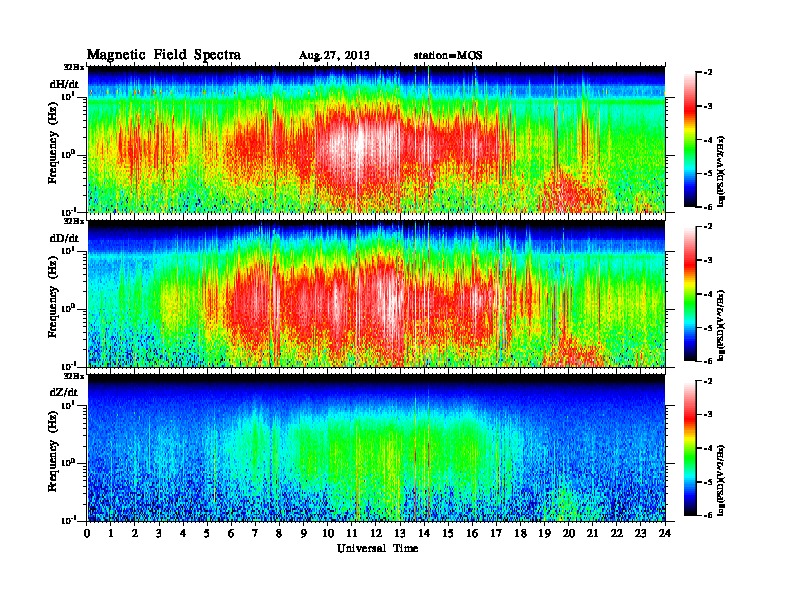Click hour '17' on Universal Time axis
The height and width of the screenshot is (612, 792).
click(x=497, y=533)
